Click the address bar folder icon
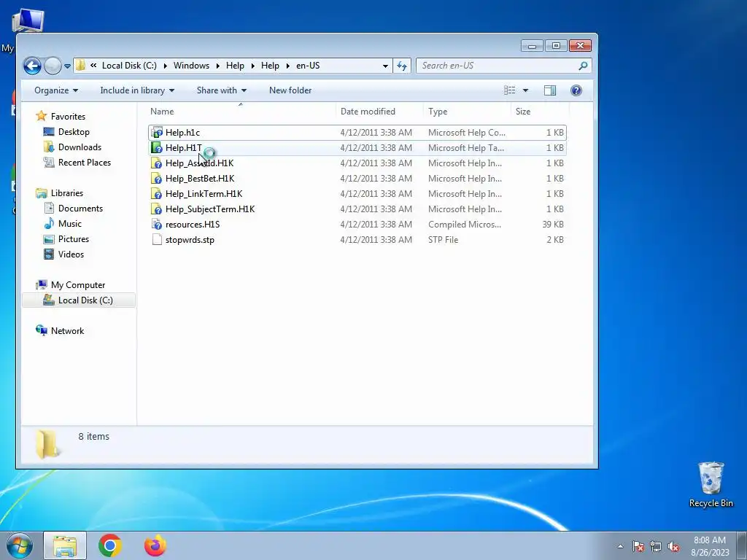Image resolution: width=747 pixels, height=560 pixels. (80, 65)
